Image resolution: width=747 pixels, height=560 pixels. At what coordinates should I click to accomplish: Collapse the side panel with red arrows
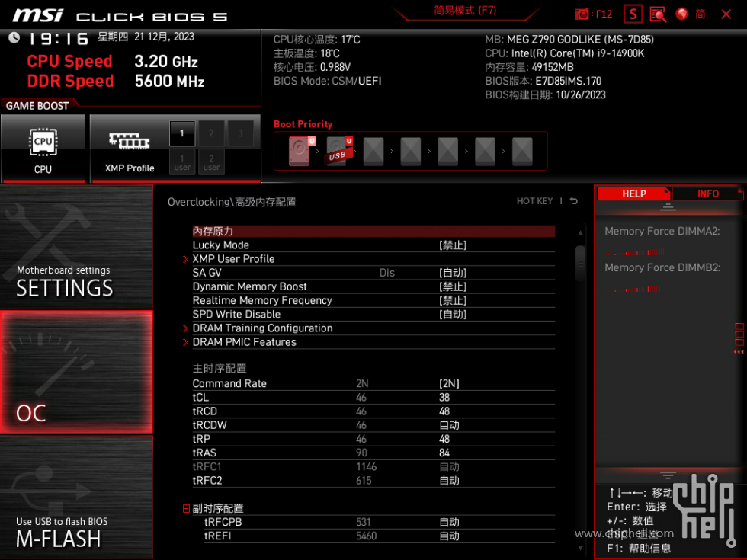[739, 352]
